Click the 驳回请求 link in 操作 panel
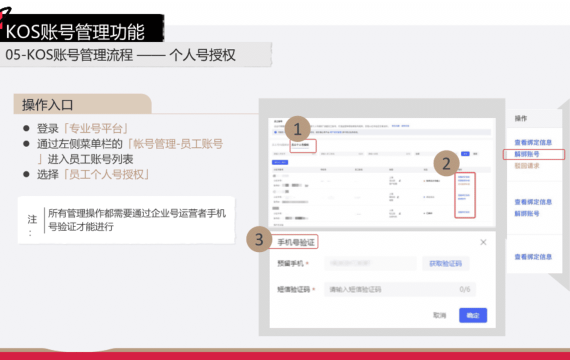This screenshot has height=360, width=570. tap(527, 166)
